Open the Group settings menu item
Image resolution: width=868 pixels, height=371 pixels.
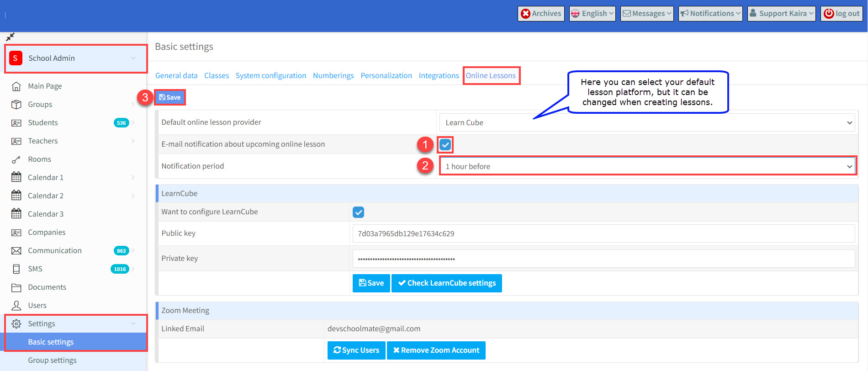52,360
